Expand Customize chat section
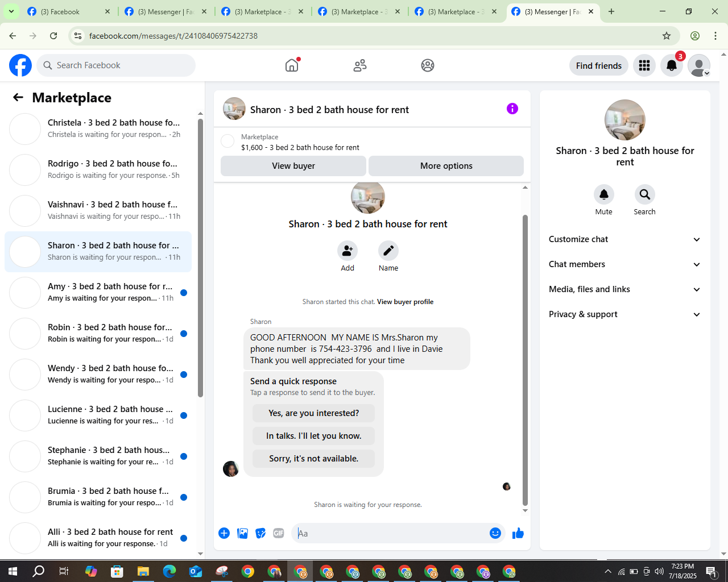Image resolution: width=728 pixels, height=582 pixels. click(625, 239)
